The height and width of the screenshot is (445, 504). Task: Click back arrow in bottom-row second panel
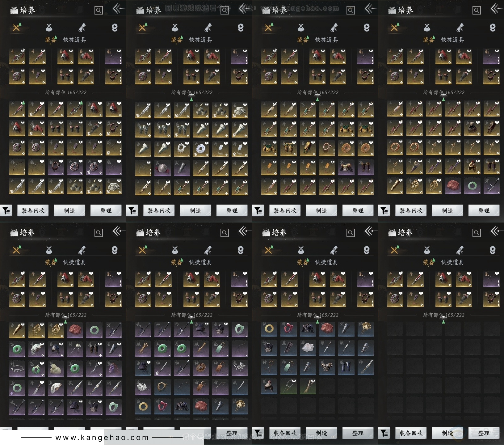click(x=244, y=231)
